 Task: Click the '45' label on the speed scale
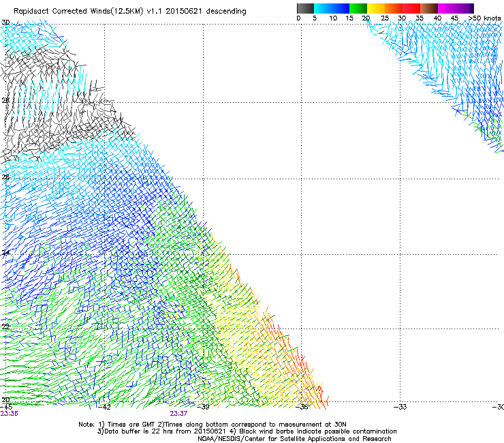(454, 18)
